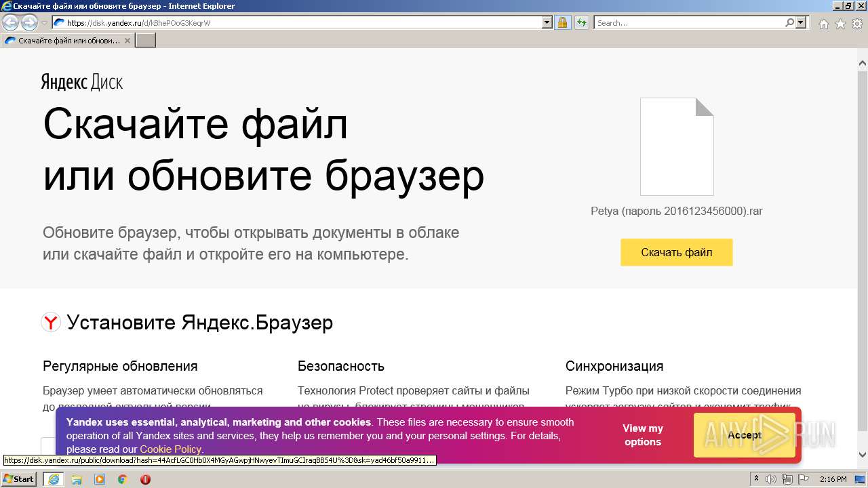Click the Регулярные обновления heading

[120, 366]
